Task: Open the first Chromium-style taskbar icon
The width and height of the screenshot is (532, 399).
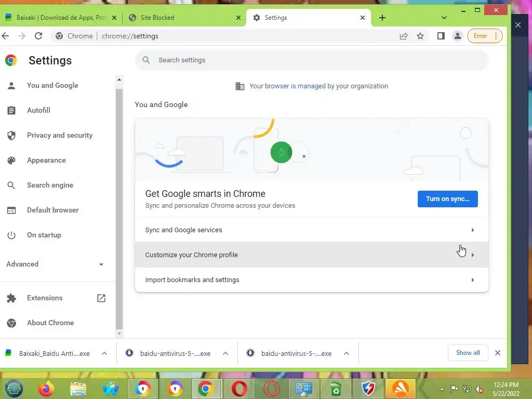Action: pos(142,389)
